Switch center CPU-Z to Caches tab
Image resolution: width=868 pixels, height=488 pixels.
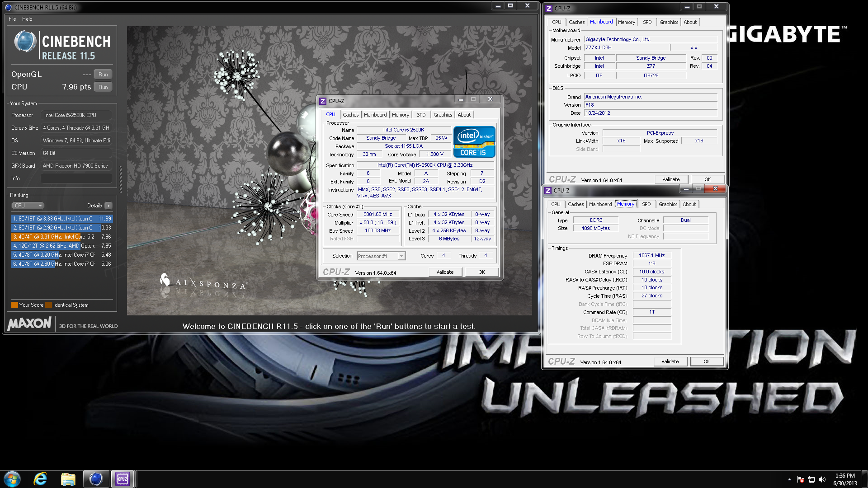(x=350, y=115)
